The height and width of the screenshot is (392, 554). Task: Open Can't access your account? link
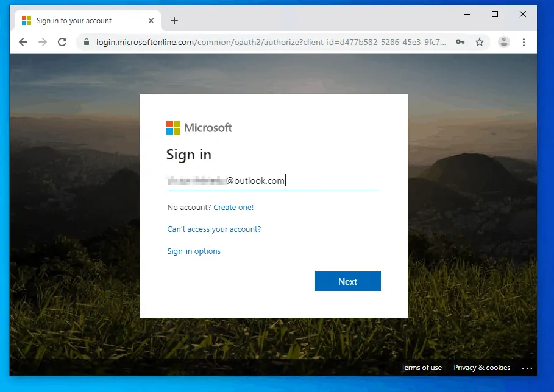tap(214, 229)
